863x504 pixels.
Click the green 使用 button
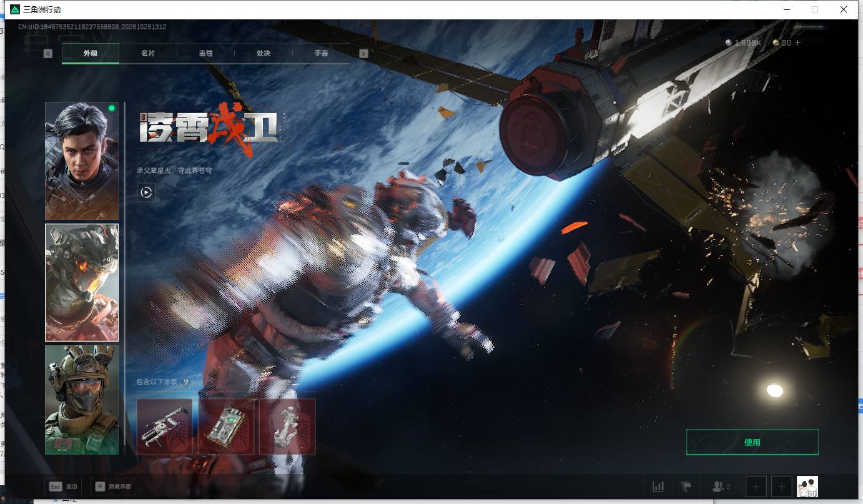(752, 442)
